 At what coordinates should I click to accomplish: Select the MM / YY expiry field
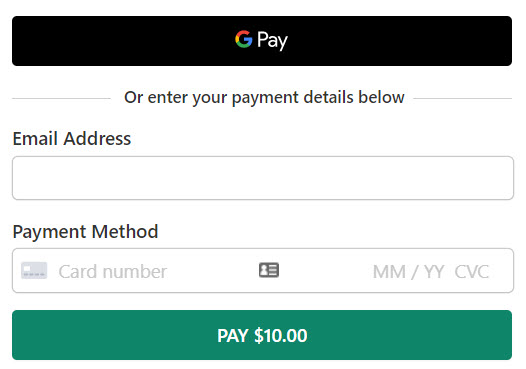(x=409, y=272)
